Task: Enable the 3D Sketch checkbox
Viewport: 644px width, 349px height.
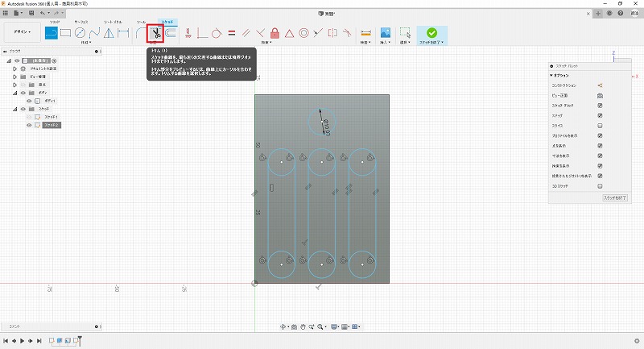Action: click(600, 185)
